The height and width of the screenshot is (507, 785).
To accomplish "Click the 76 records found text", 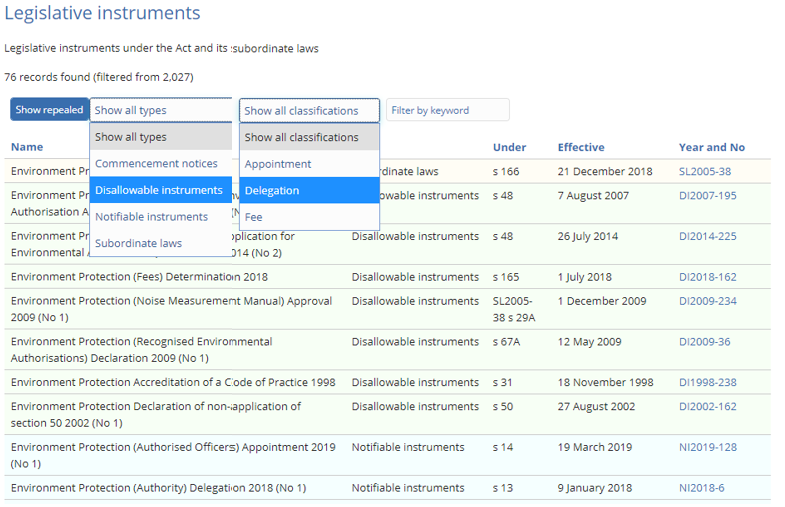I will point(99,77).
